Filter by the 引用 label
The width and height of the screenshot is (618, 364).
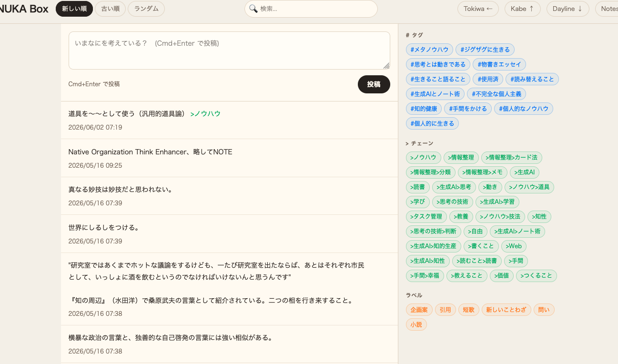click(446, 310)
